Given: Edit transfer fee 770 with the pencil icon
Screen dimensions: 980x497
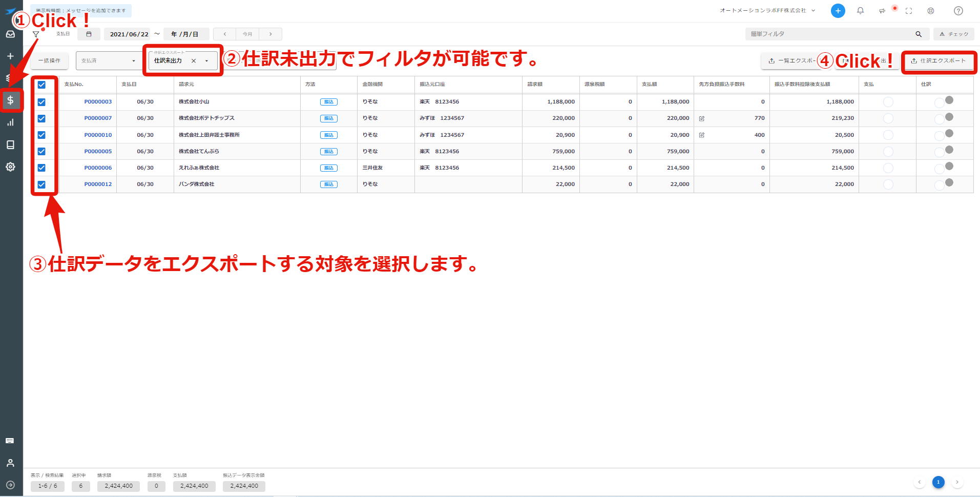Looking at the screenshot, I should click(x=702, y=118).
